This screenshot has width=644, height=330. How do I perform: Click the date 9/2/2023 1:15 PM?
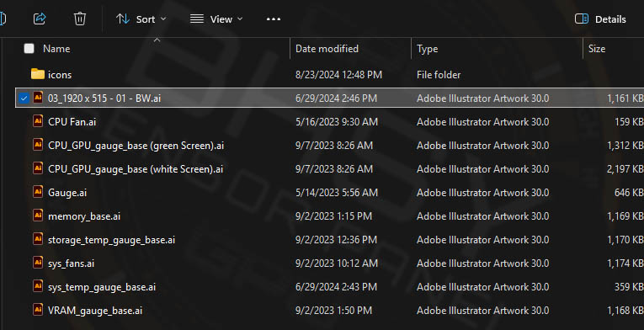(333, 216)
